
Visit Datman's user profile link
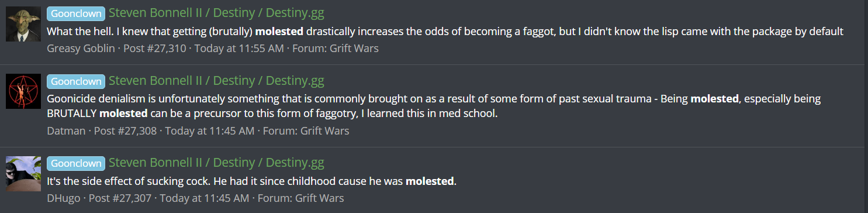66,130
